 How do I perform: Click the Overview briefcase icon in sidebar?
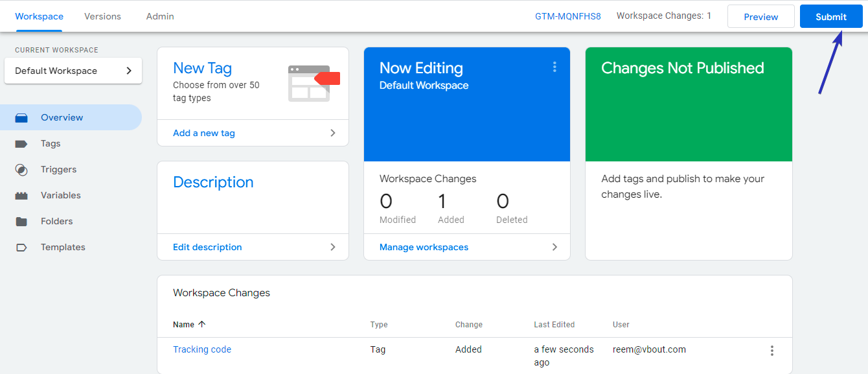point(21,118)
